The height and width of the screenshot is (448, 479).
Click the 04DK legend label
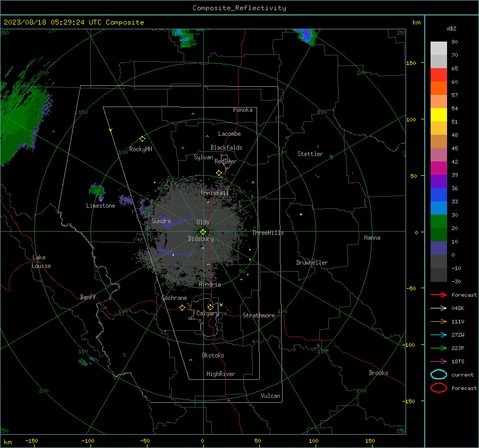[458, 308]
